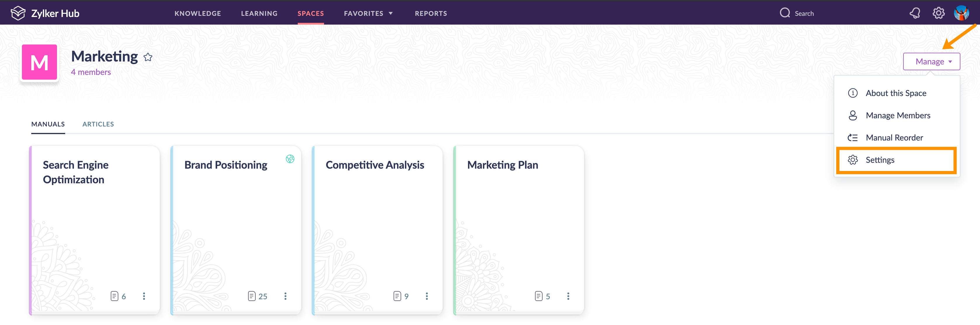Open Settings from the Manage menu
This screenshot has width=980, height=325.
point(880,160)
